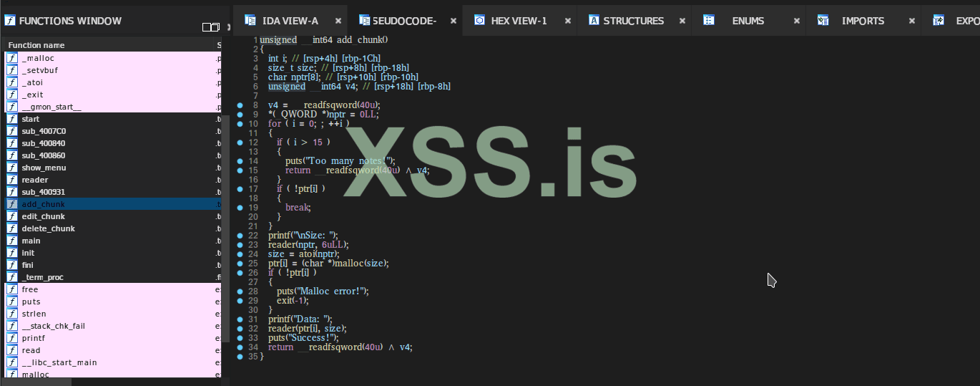Click the function icon beside _exit
980x386 pixels.
[12, 95]
